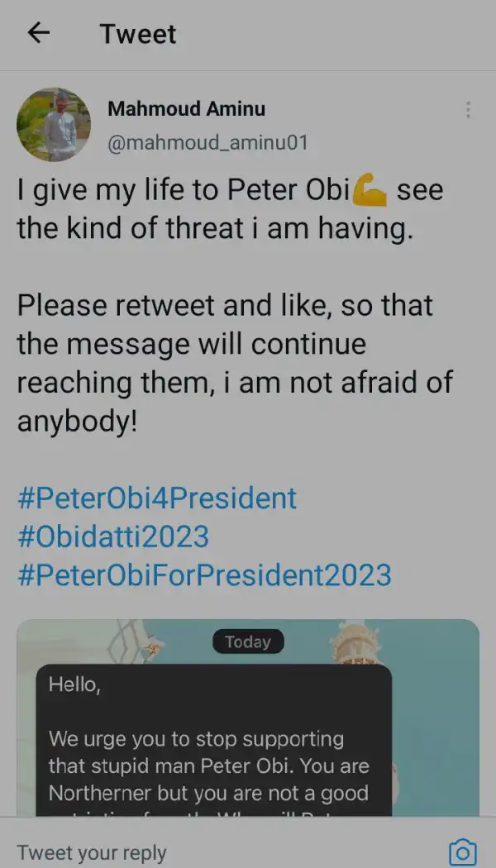Click the 'Please retweet and like' paragraph

236,363
